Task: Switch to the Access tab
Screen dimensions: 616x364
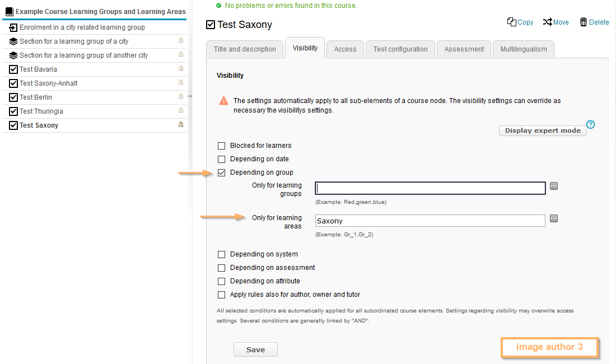Action: [345, 49]
